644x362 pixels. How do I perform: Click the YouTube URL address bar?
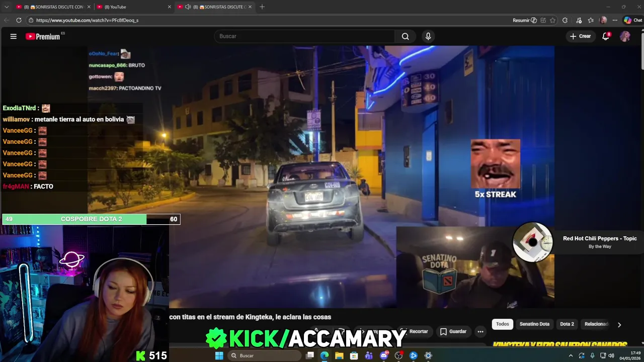click(272, 20)
